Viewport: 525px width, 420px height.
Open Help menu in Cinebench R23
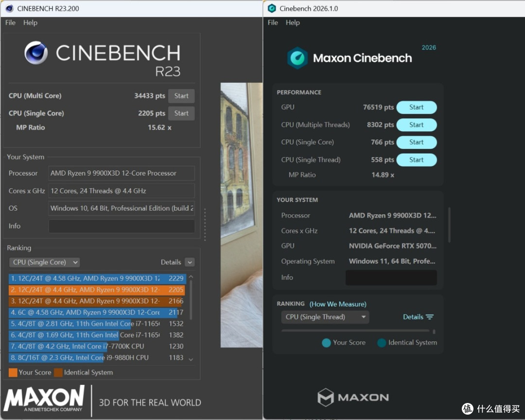pos(30,22)
